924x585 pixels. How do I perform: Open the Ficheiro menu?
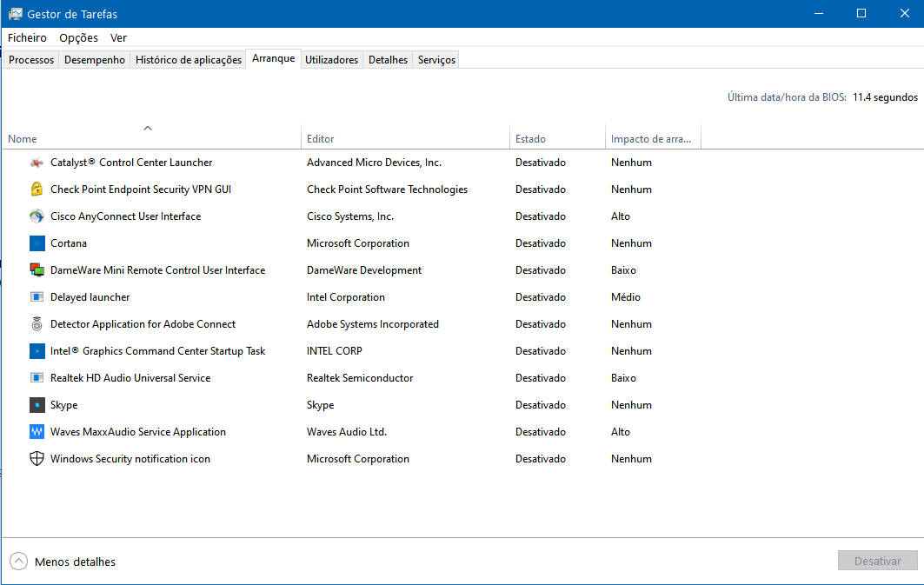point(27,37)
